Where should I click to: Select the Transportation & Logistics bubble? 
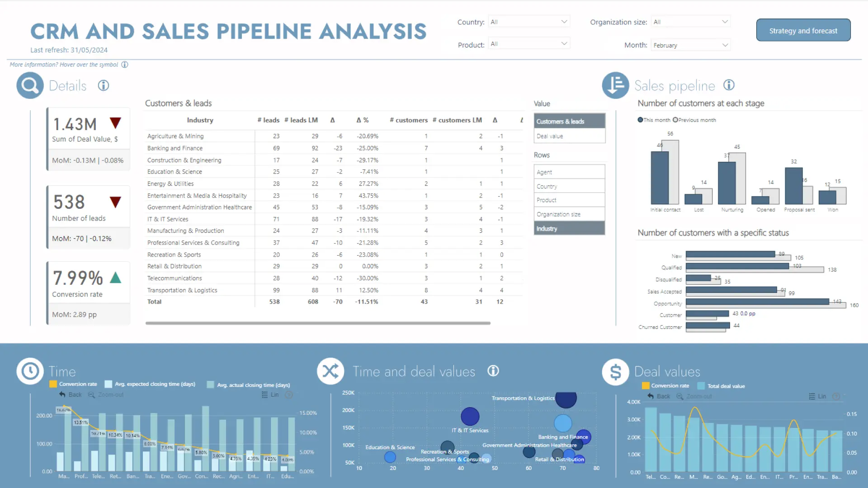pos(566,399)
